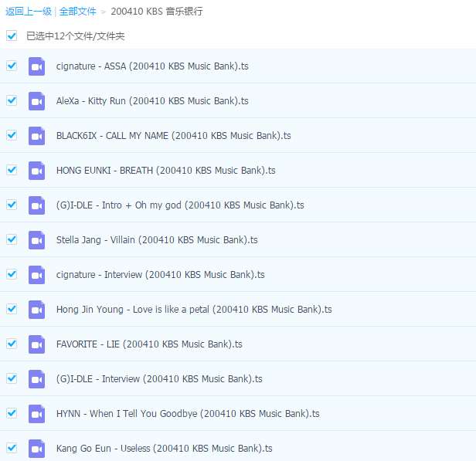Click video icon for cignature - ASSA file
This screenshot has height=461, width=476.
[36, 66]
